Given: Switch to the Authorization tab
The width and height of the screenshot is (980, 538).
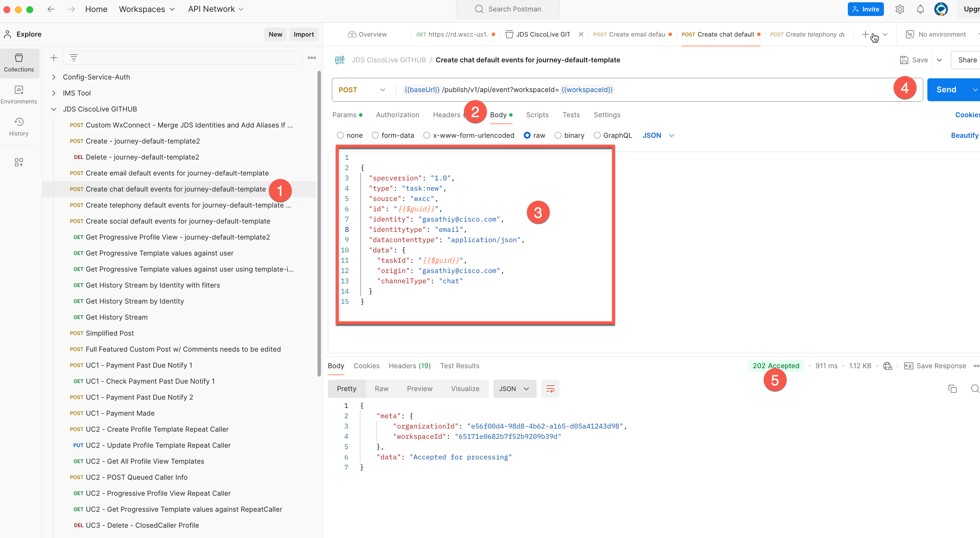Looking at the screenshot, I should pos(397,115).
